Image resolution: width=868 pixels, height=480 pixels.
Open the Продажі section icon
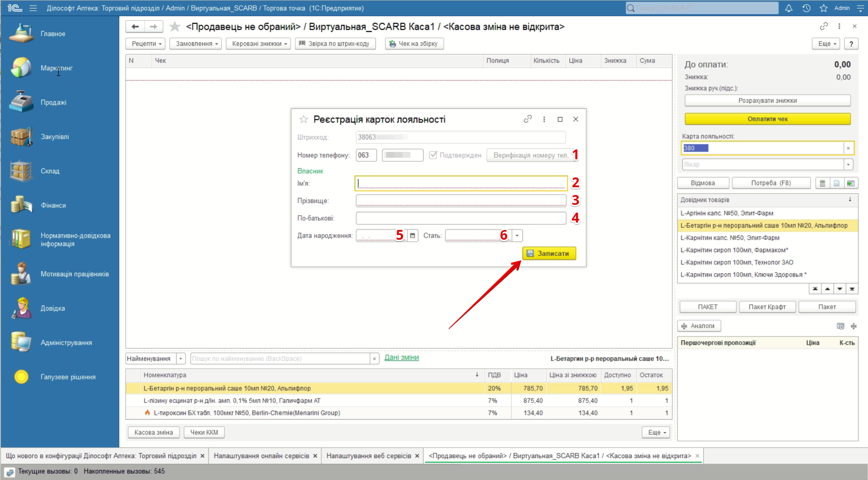tap(21, 102)
